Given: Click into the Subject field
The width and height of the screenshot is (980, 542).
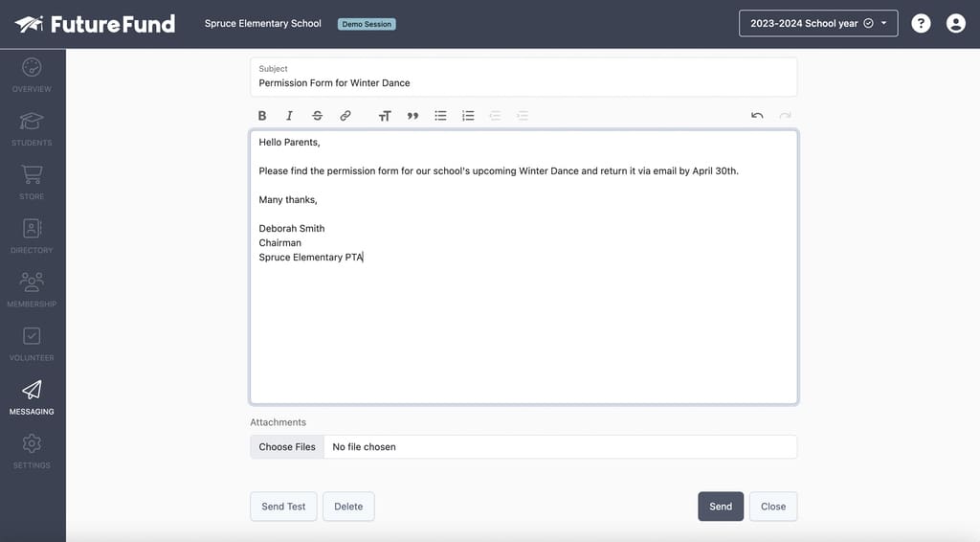Looking at the screenshot, I should tap(523, 83).
